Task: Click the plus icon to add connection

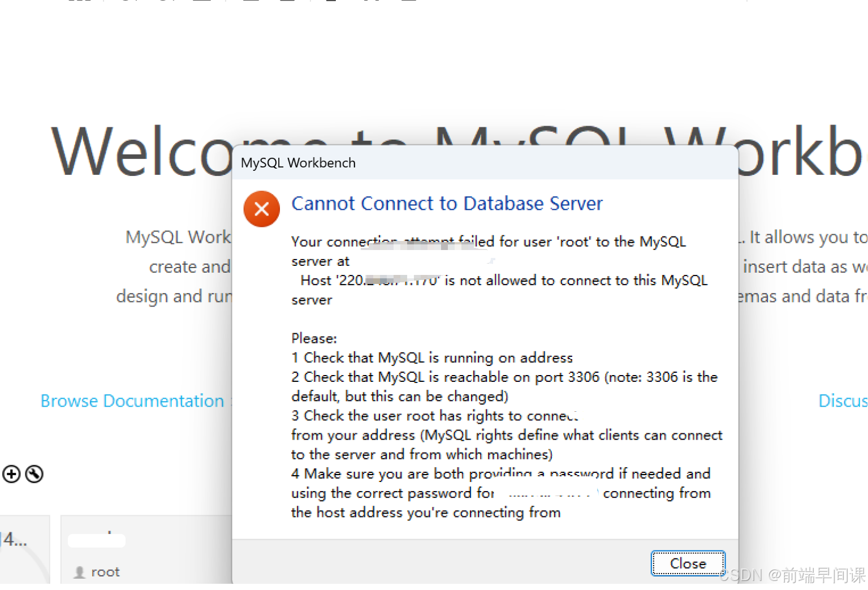Action: [11, 474]
